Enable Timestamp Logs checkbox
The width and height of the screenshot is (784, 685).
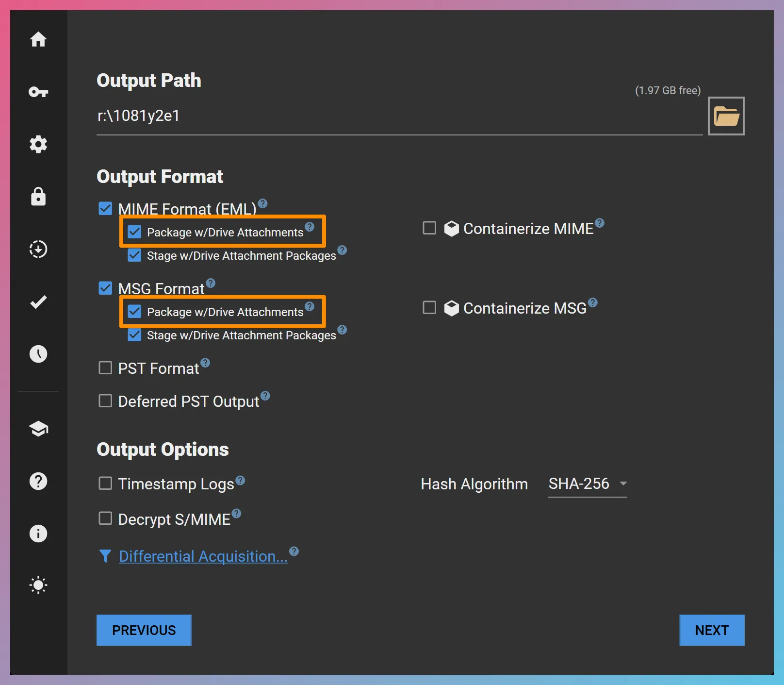[105, 483]
